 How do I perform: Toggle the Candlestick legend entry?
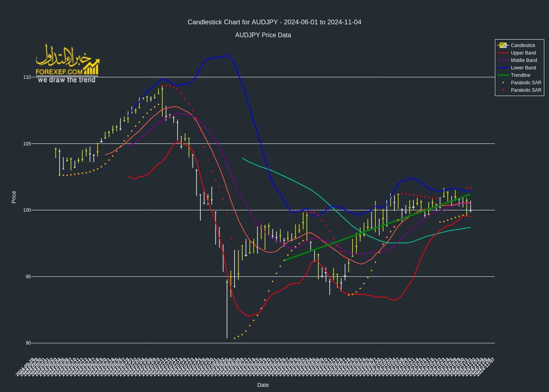519,45
